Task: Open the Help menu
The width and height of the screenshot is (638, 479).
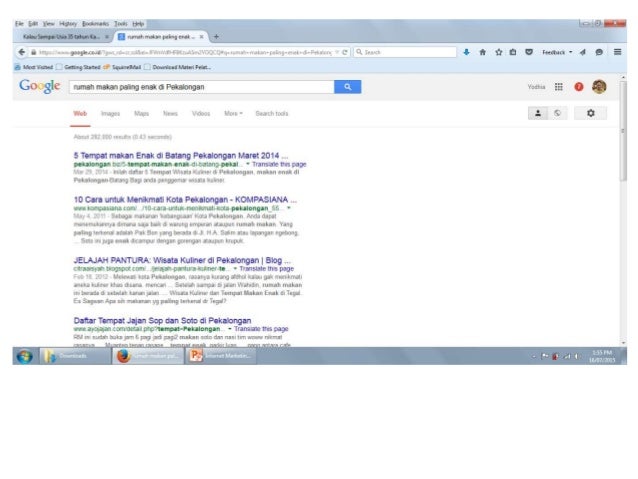Action: pyautogui.click(x=138, y=24)
